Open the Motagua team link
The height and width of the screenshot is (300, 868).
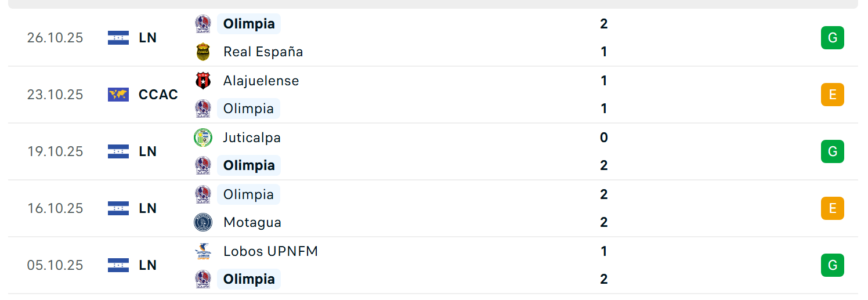252,222
